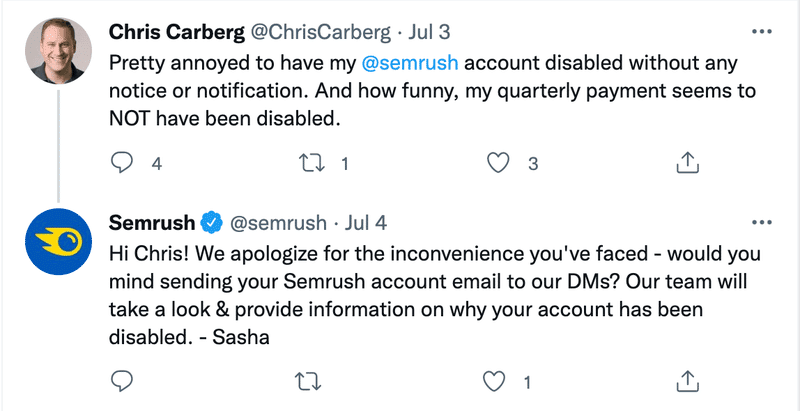This screenshot has height=411, width=800.
Task: Open the Semrush display name
Action: click(152, 223)
